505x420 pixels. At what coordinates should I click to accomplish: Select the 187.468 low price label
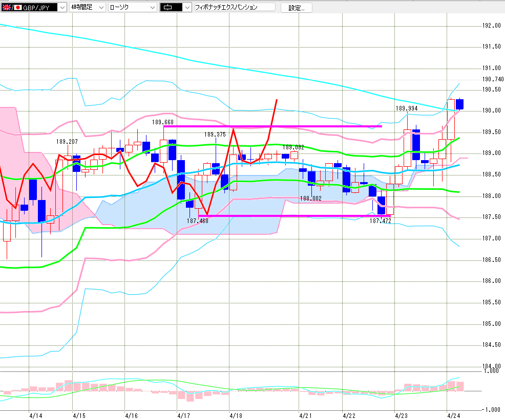[x=197, y=221]
